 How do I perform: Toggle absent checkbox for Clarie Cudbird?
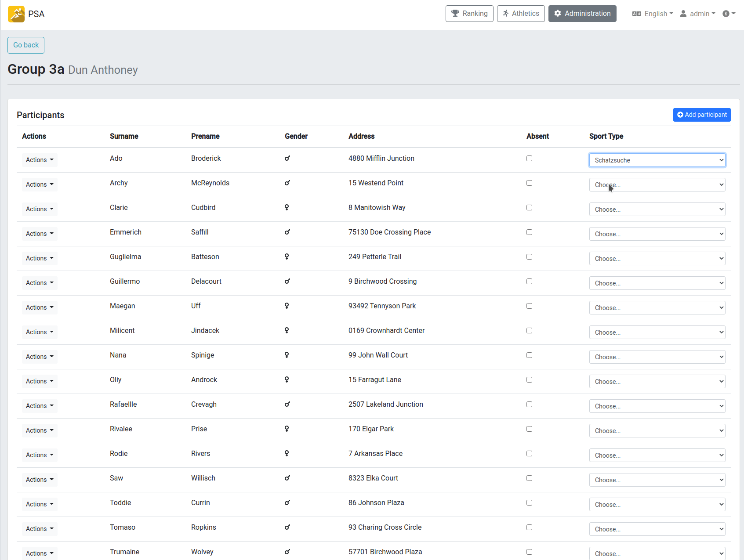click(x=529, y=208)
